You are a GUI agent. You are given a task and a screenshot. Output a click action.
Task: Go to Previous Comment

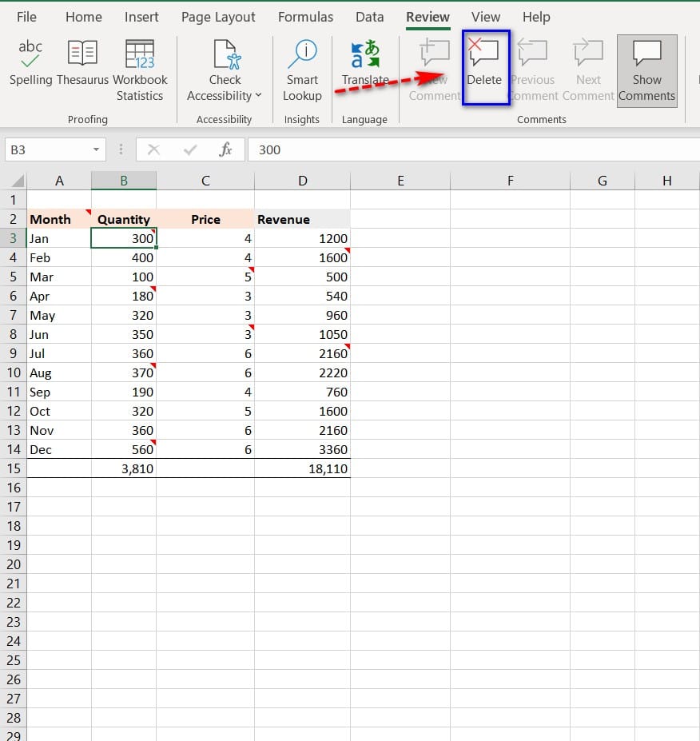(x=532, y=71)
